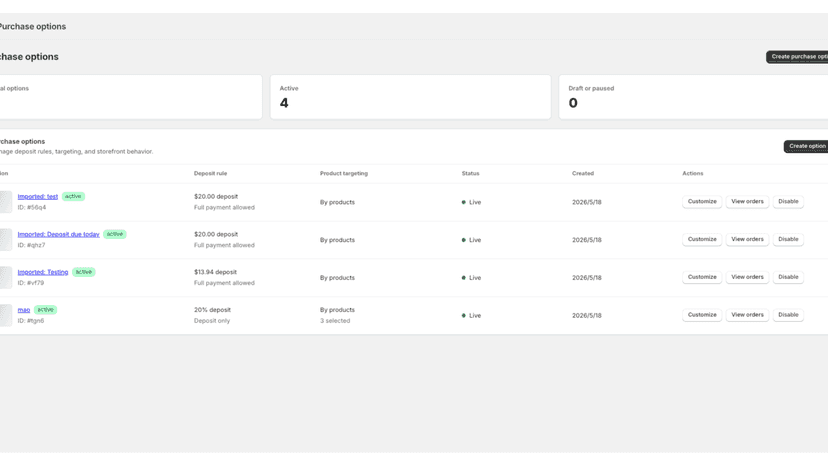Open the 'mao' purchase option link
Viewport: 828px width, 466px height.
click(x=24, y=310)
